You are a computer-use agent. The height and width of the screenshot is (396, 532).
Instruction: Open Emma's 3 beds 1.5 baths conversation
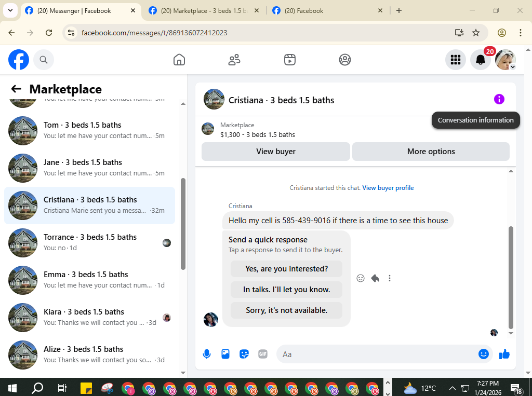pyautogui.click(x=89, y=280)
